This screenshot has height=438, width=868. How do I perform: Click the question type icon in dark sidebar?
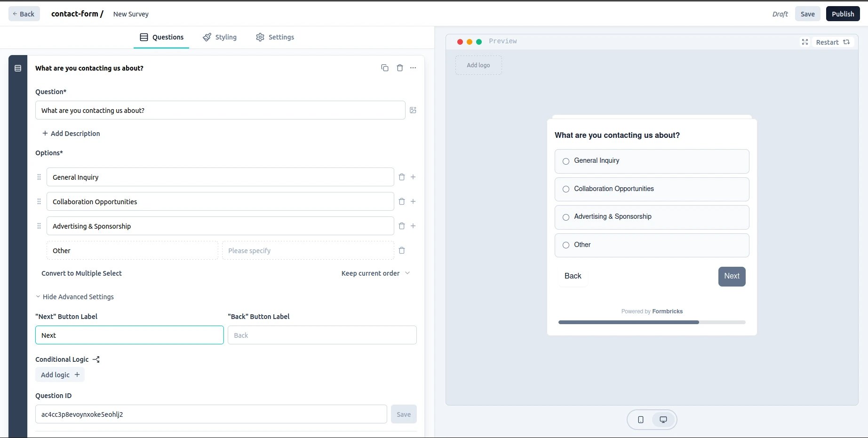[18, 68]
